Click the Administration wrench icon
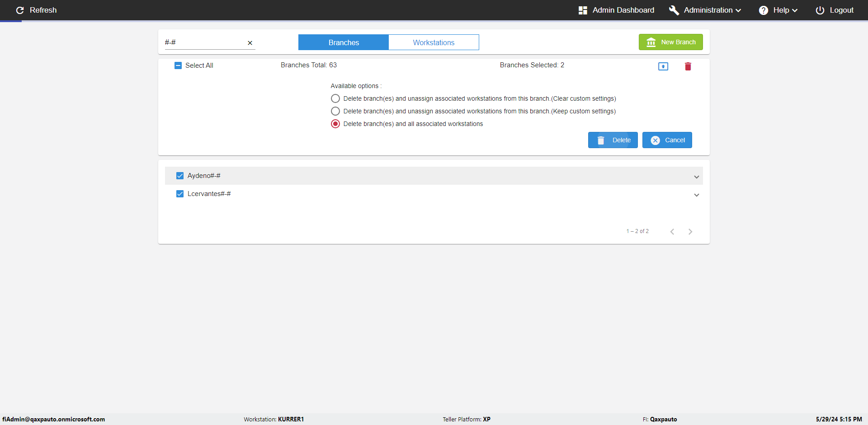868x425 pixels. point(674,10)
